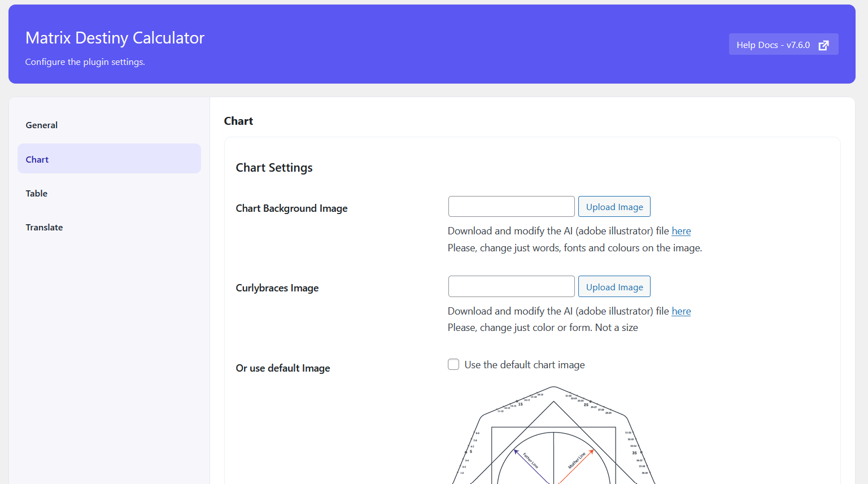Screen dimensions: 868x484
Task: Open the Help Docs v7.6.0 button
Action: pos(773,45)
